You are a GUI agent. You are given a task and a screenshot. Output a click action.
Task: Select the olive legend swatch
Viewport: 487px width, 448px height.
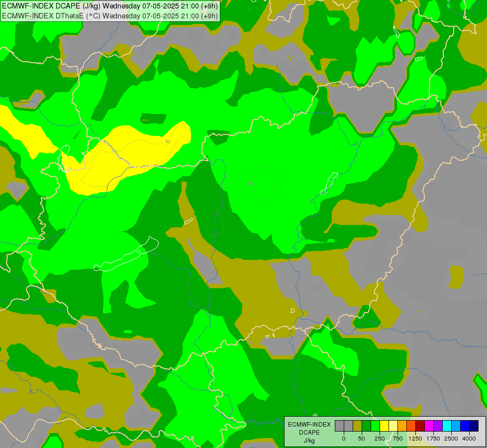point(358,426)
